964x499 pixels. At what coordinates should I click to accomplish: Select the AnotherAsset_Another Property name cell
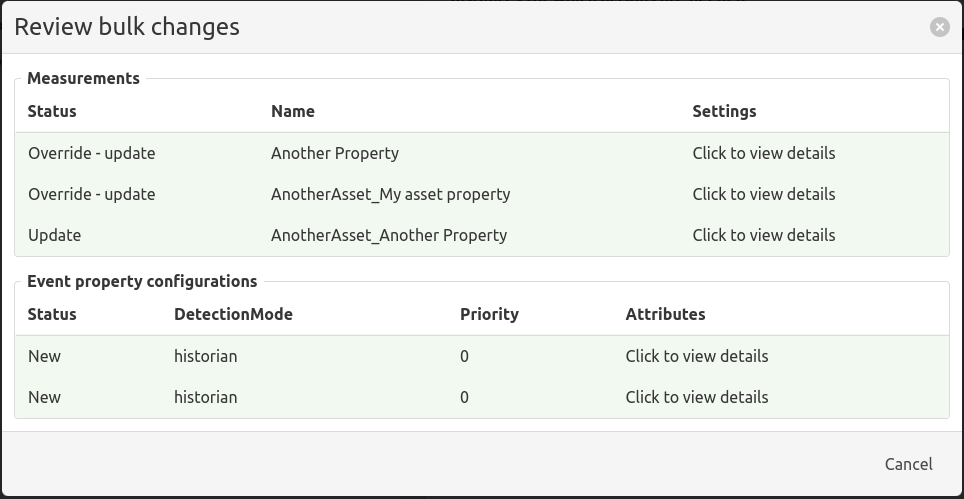click(389, 235)
